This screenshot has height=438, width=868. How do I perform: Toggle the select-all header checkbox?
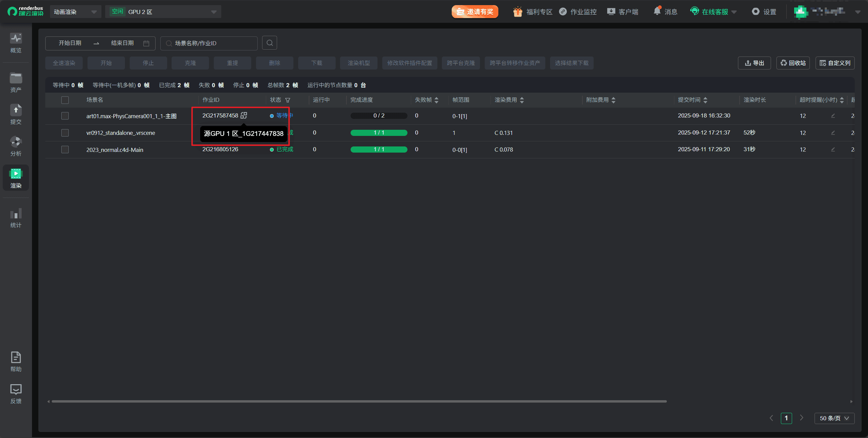click(65, 100)
